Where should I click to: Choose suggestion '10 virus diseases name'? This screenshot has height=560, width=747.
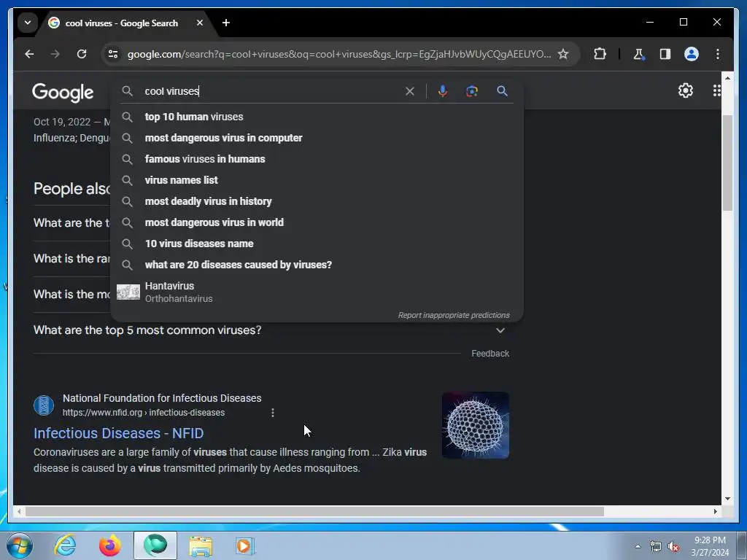coord(317,244)
